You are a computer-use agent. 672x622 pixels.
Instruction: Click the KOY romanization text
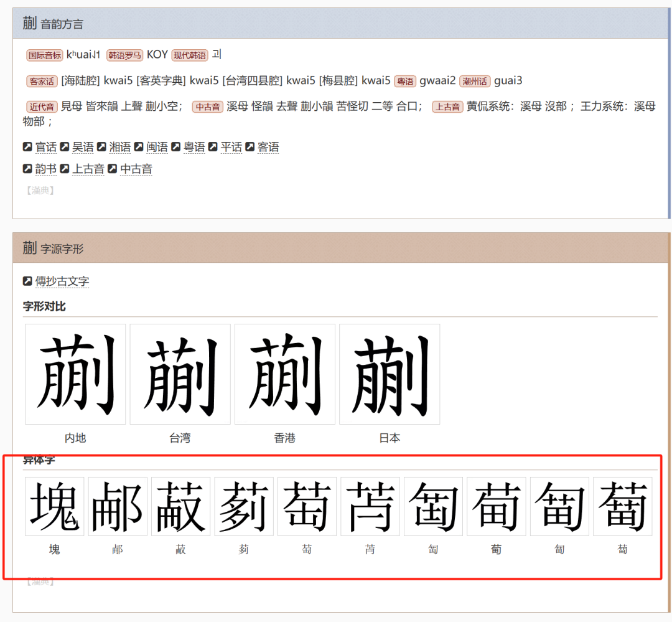(157, 54)
